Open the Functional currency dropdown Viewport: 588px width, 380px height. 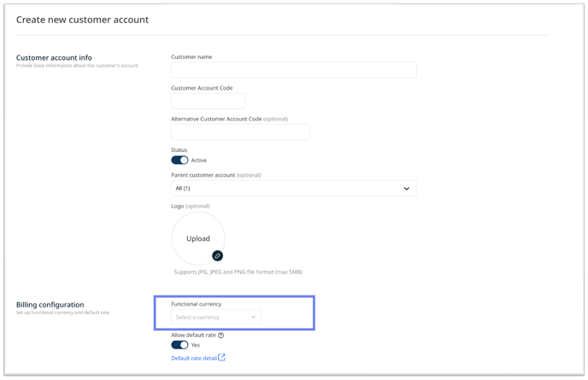click(215, 317)
